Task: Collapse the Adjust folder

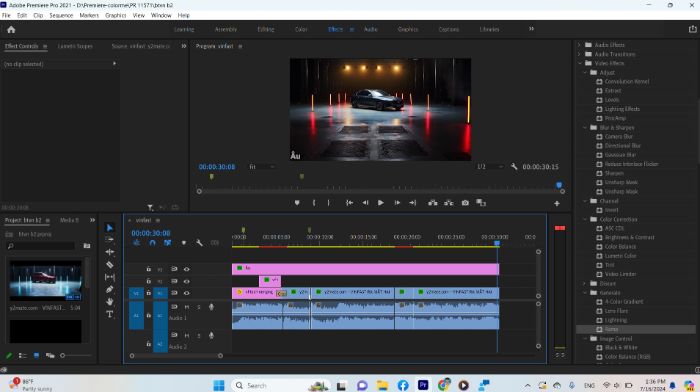Action: (x=585, y=72)
